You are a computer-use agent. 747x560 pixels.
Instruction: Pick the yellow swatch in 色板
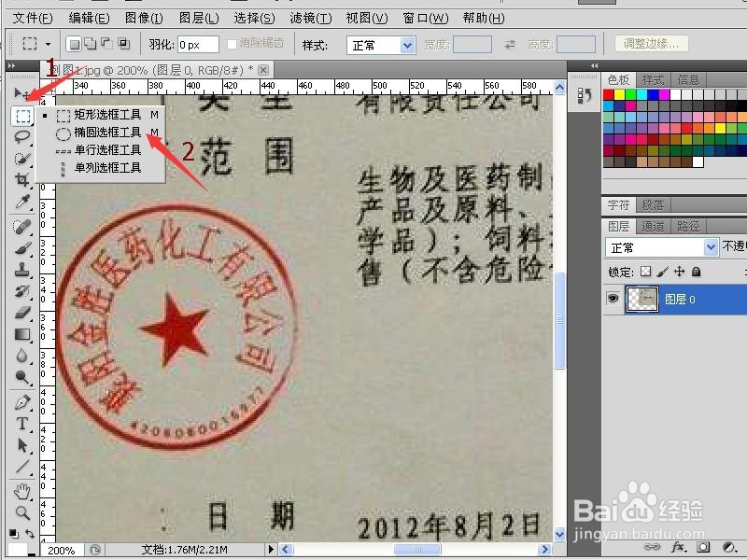point(619,94)
